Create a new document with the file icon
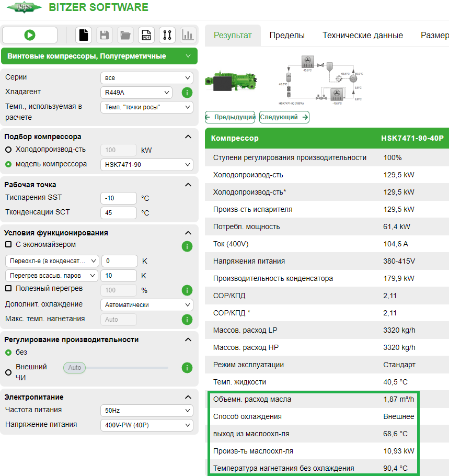 click(83, 35)
